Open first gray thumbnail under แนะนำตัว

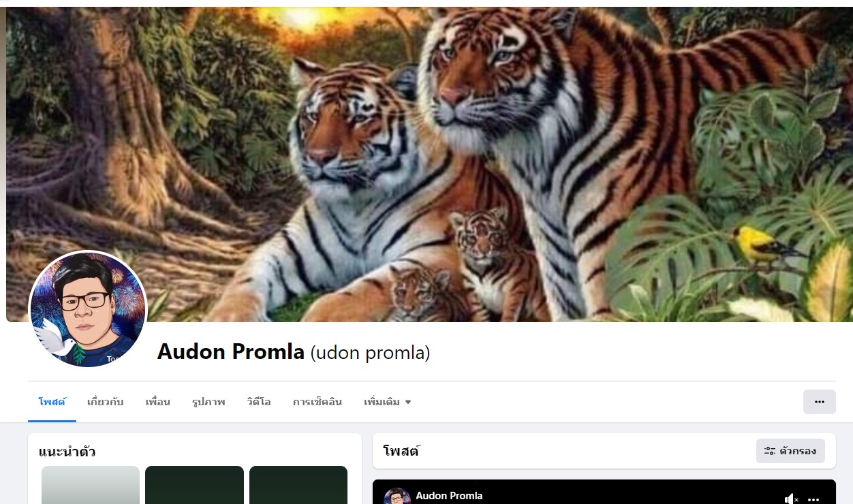coord(91,485)
